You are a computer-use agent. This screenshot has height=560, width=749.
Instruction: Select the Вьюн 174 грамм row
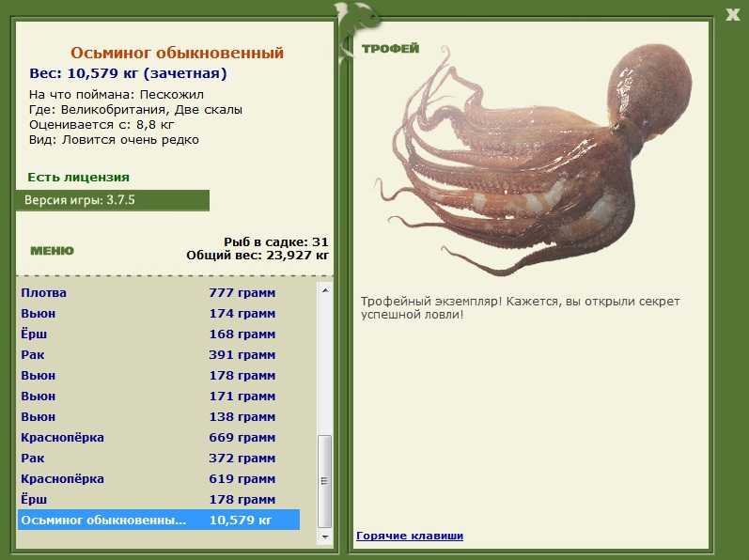click(159, 314)
